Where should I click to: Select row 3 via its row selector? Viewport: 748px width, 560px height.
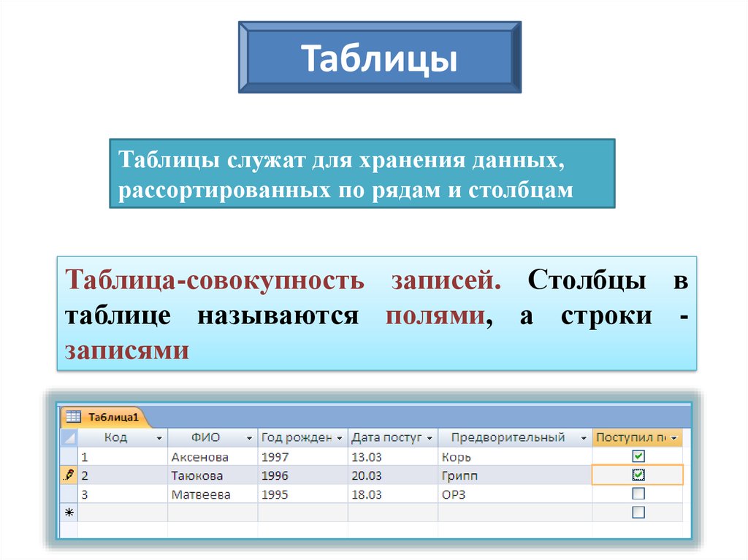[x=69, y=494]
